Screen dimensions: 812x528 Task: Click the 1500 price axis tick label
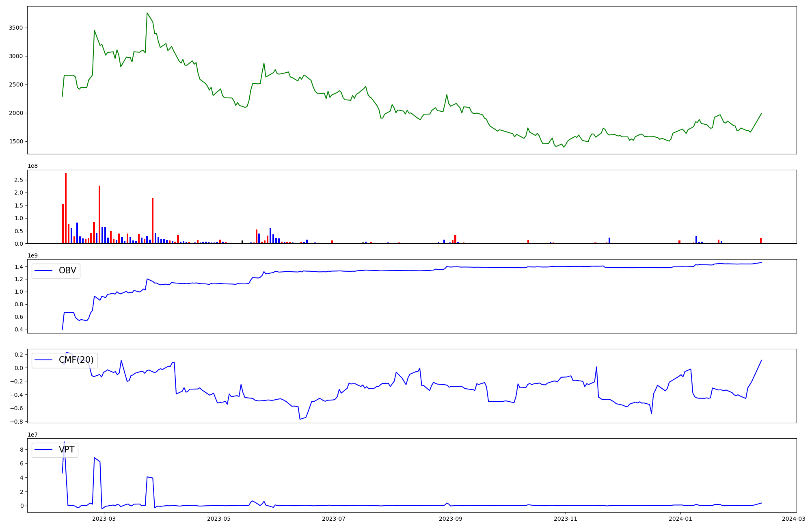(x=16, y=142)
